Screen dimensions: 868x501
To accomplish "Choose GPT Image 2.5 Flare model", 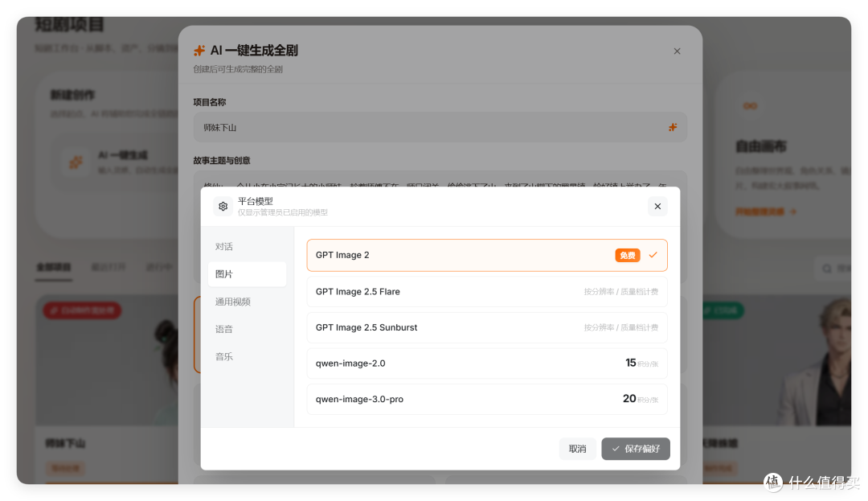I will 487,292.
